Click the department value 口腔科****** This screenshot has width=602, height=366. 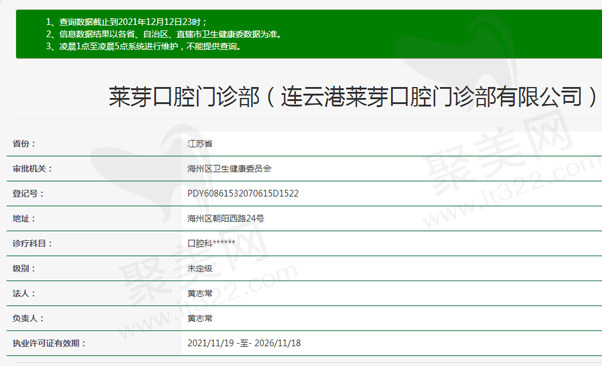(x=211, y=243)
